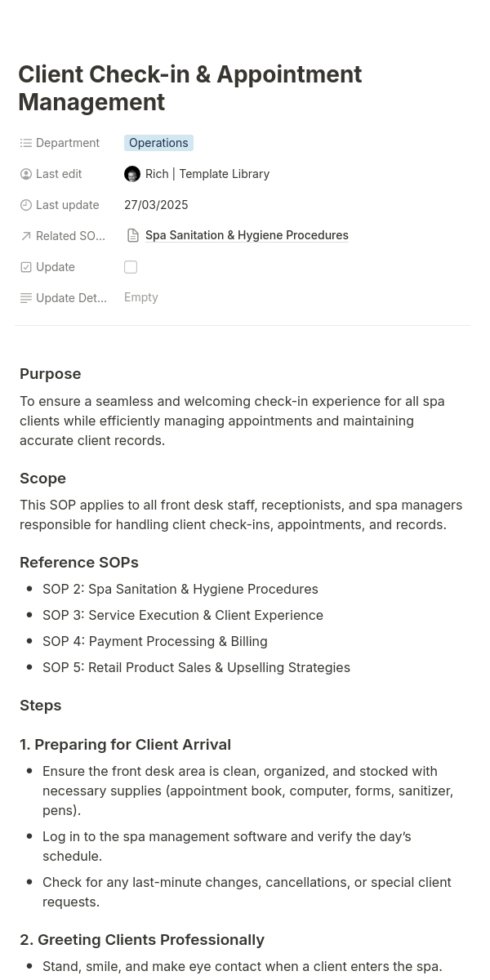Open the Operations department tag
Viewport: 490px width, 980px height.
point(158,143)
